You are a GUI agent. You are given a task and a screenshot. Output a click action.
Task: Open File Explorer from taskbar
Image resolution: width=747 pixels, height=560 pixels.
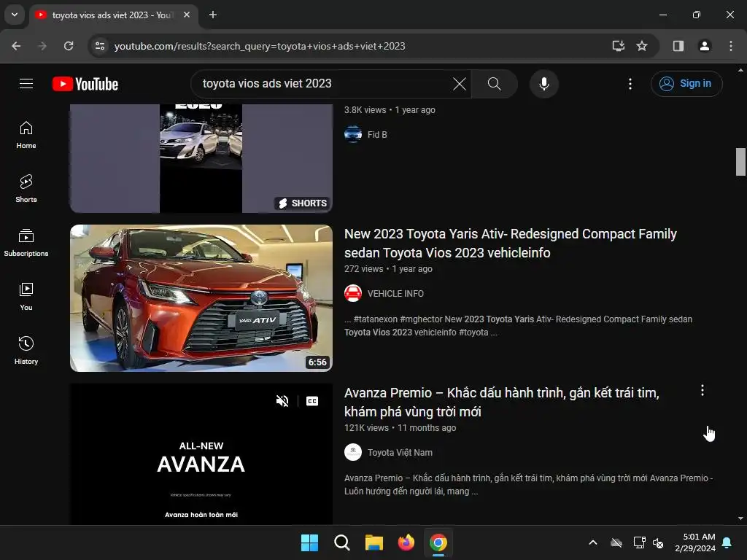[x=374, y=542]
